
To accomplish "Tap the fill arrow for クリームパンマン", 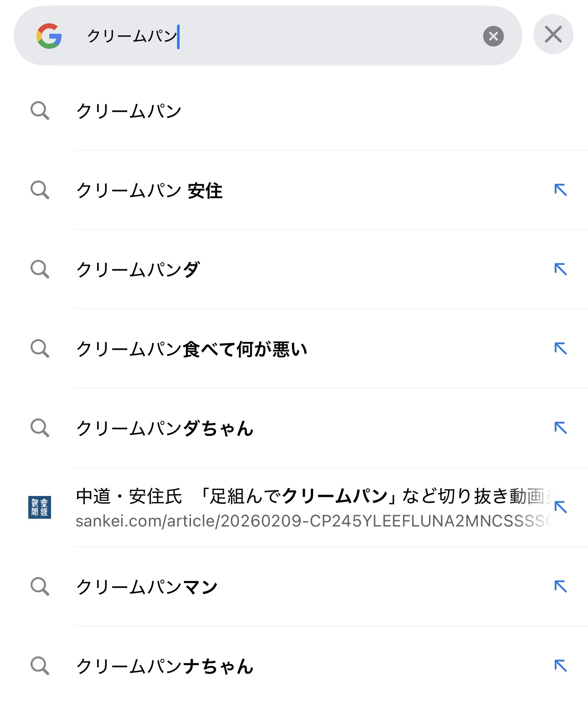I will [x=560, y=586].
